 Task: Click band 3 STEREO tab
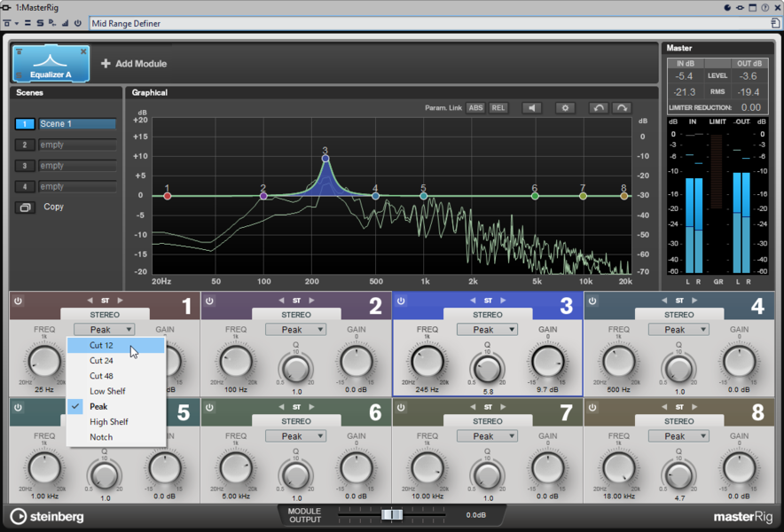[x=488, y=315]
